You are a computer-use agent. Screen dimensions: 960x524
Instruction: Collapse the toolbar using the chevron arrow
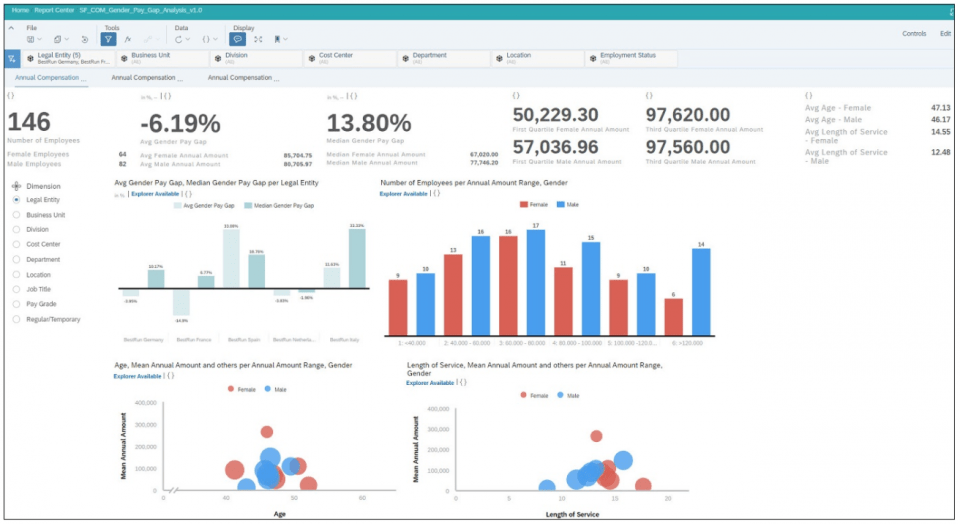click(x=11, y=28)
